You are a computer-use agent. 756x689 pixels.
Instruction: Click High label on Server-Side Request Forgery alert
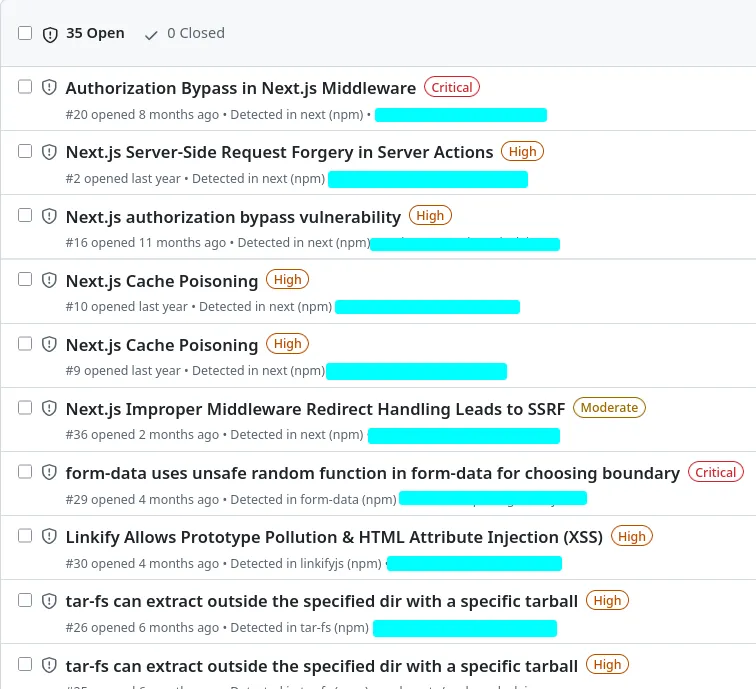[x=522, y=151]
